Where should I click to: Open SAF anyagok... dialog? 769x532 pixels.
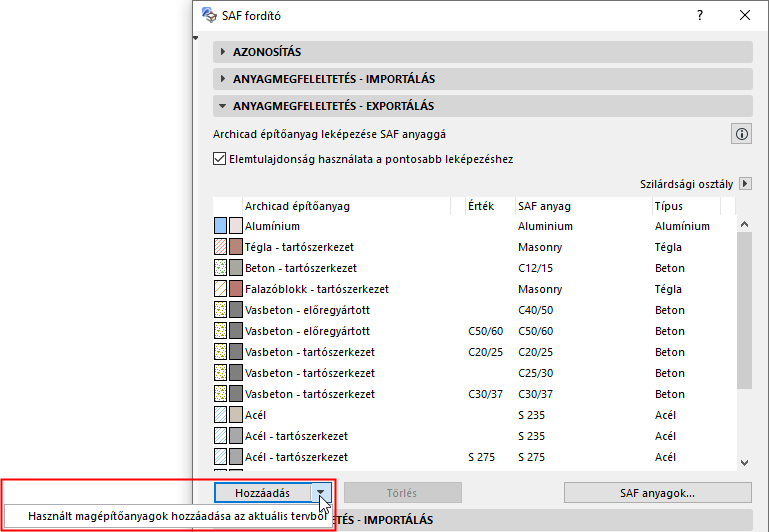tap(658, 493)
